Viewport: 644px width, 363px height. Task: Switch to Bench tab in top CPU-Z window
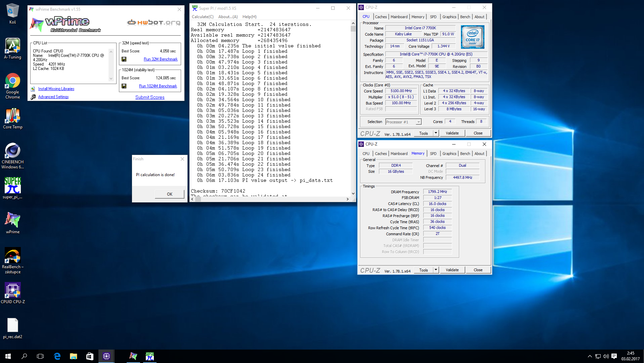(465, 17)
